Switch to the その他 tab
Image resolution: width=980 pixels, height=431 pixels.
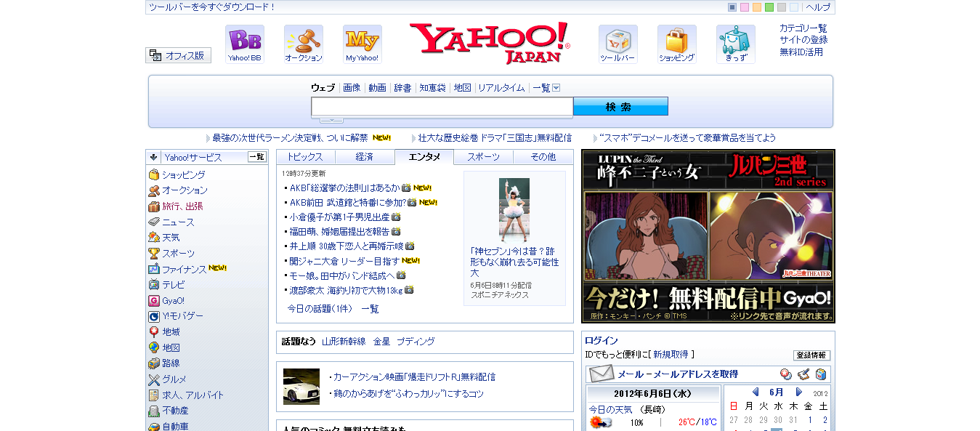[543, 157]
